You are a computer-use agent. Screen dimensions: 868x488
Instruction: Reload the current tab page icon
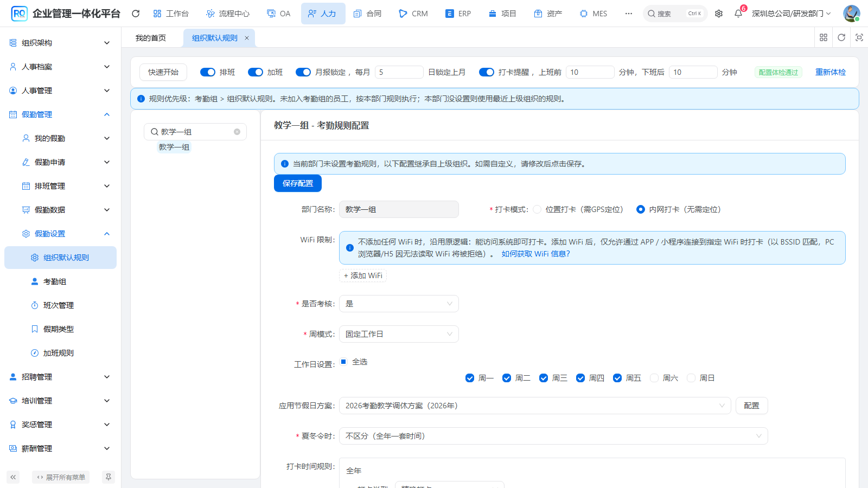841,37
